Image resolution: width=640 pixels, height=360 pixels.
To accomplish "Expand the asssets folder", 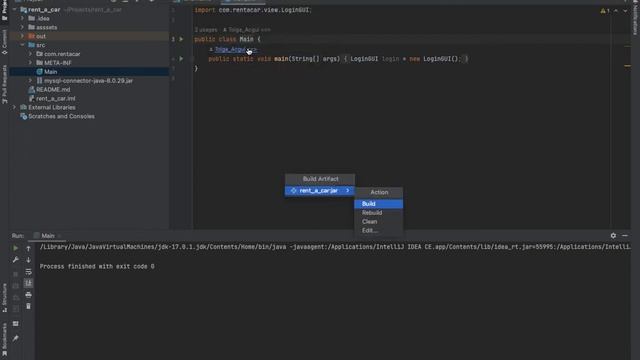I will coord(22,27).
